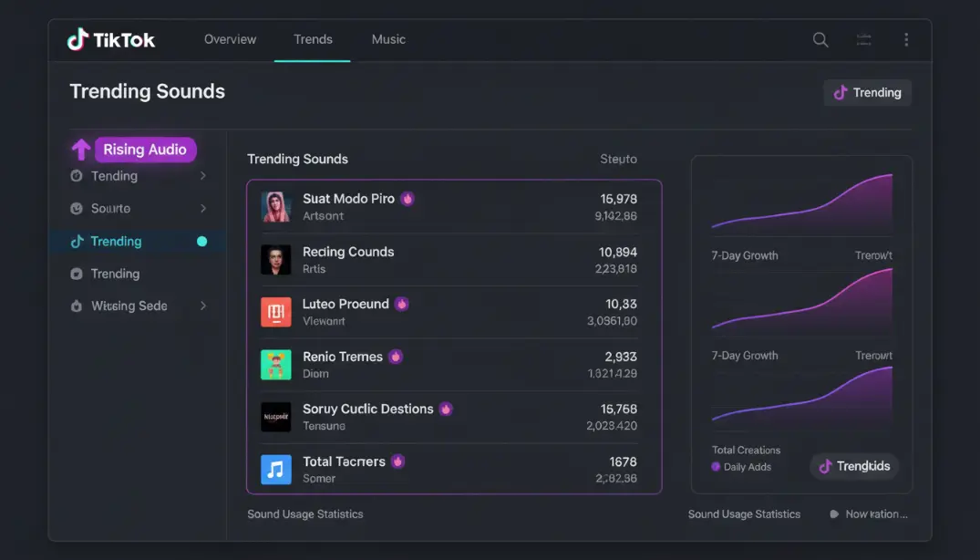Viewport: 980px width, 560px height.
Task: Expand the Tending sidebar entry
Action: 203,175
